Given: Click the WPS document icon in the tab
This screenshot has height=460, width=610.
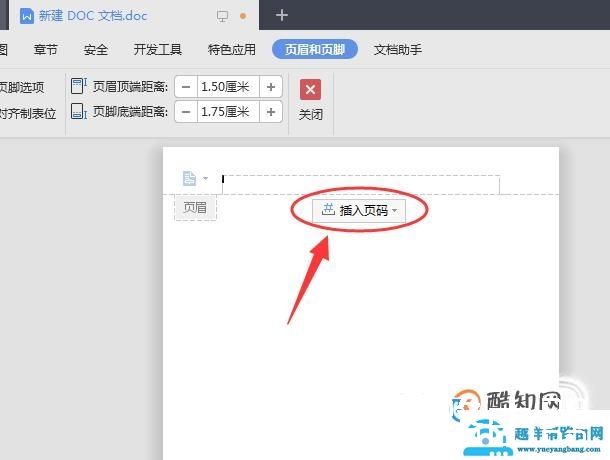Looking at the screenshot, I should point(27,16).
